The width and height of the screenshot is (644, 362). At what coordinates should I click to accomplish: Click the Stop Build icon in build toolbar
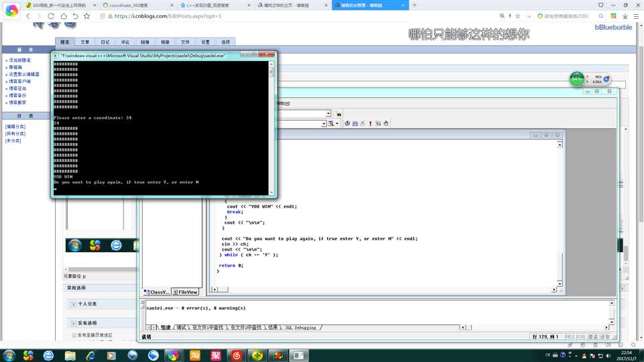coord(363,123)
